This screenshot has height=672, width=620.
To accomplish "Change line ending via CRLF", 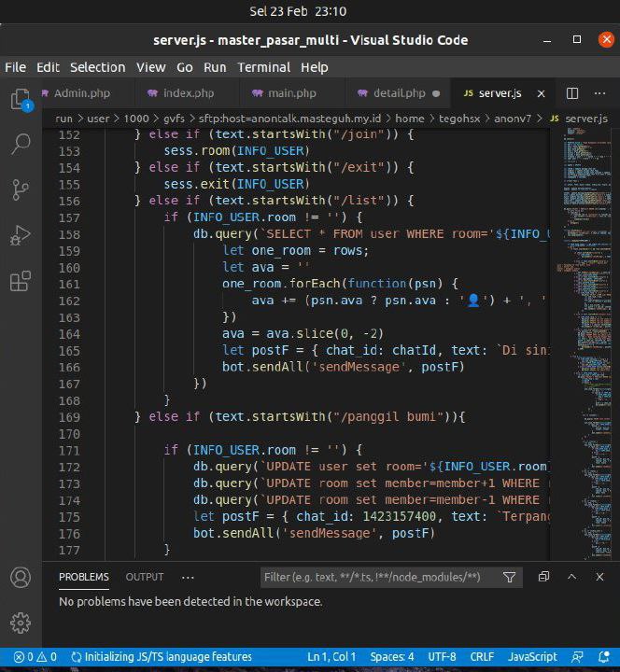I will point(482,656).
